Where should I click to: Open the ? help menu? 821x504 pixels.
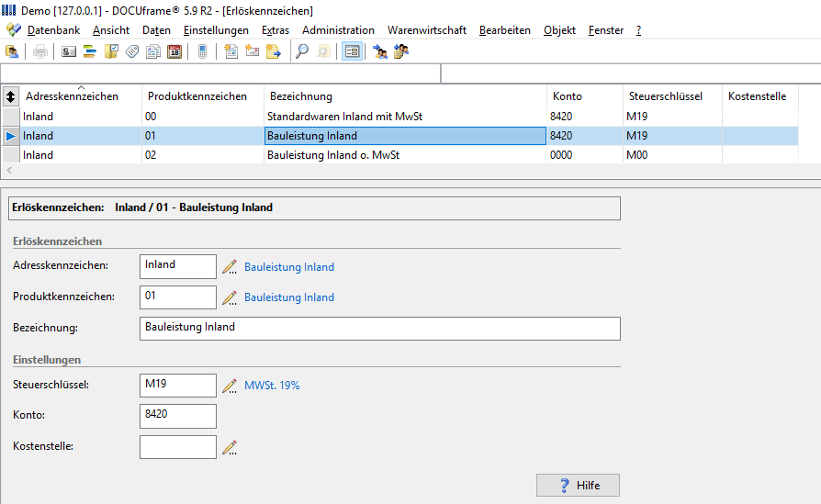(638, 30)
